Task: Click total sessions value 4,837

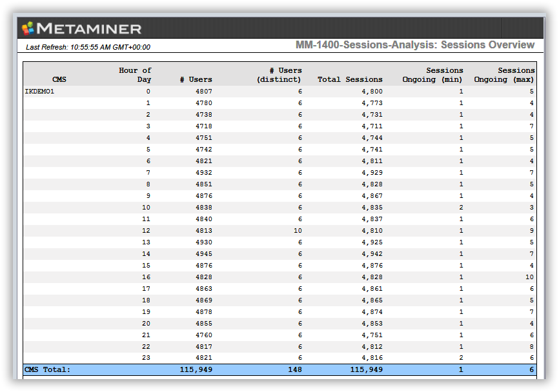Action: coord(372,219)
